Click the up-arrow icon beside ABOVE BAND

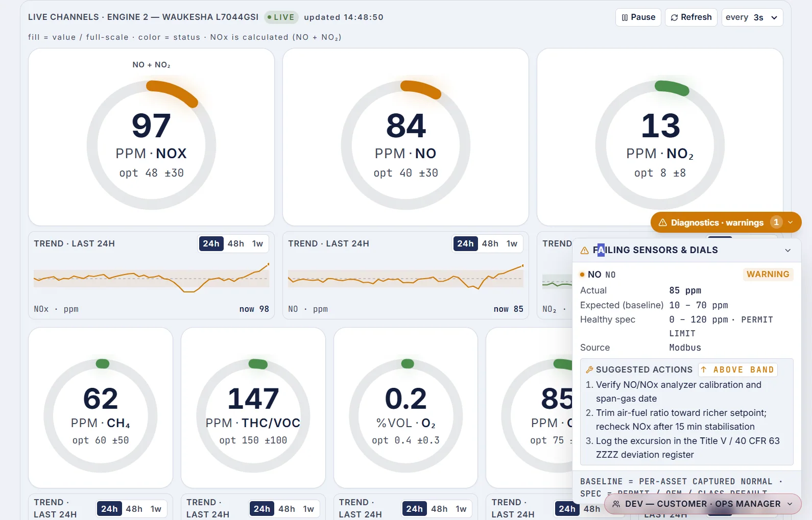pyautogui.click(x=704, y=370)
